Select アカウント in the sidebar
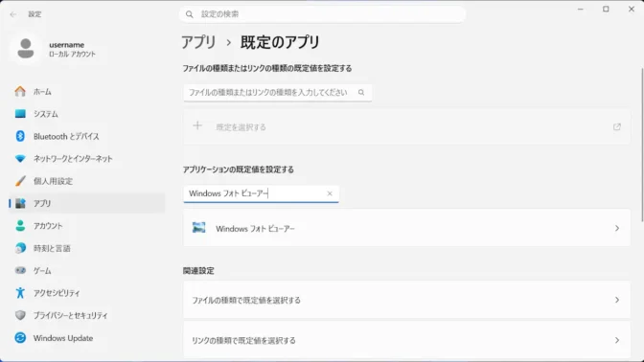Screen dimensions: 644x362 (86, 226)
